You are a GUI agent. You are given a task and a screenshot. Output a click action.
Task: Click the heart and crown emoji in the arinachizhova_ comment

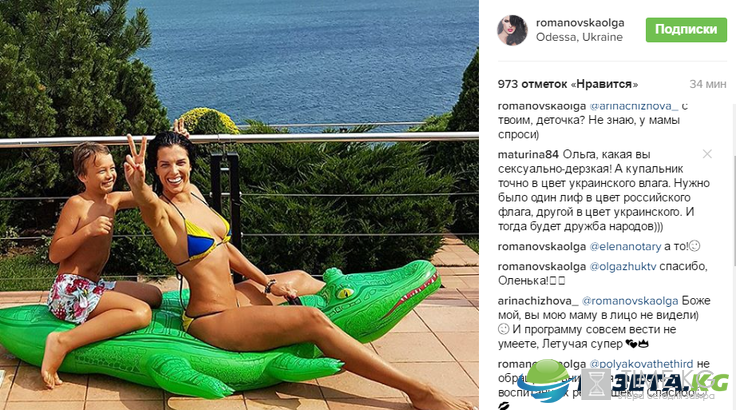coord(637,344)
